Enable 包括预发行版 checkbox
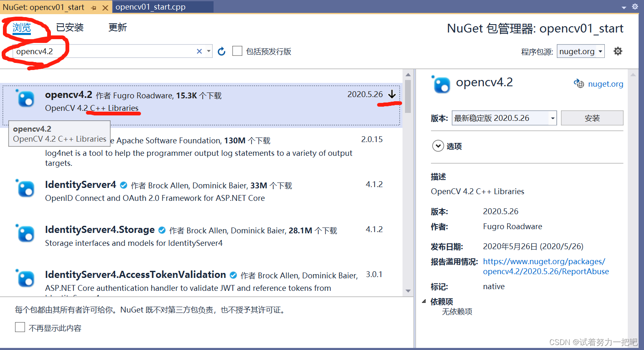The image size is (644, 350). (237, 51)
